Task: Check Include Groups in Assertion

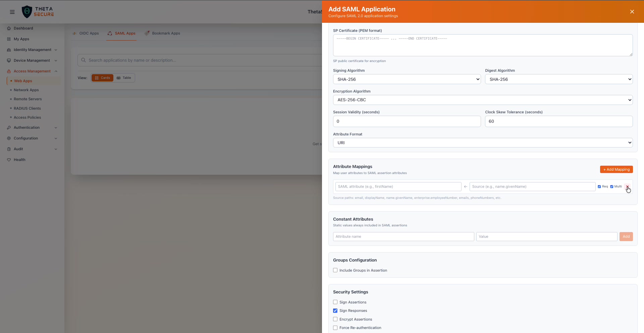Action: [x=335, y=270]
